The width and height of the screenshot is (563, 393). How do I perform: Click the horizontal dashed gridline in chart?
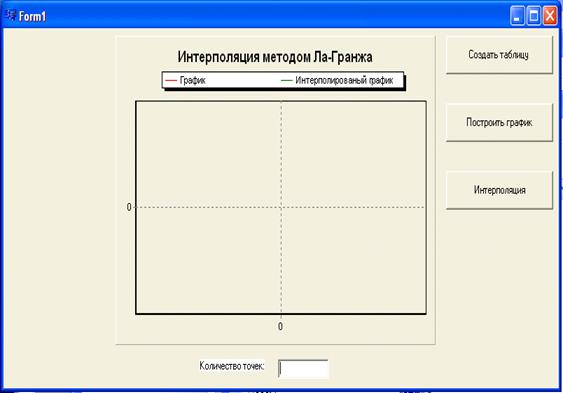208,207
